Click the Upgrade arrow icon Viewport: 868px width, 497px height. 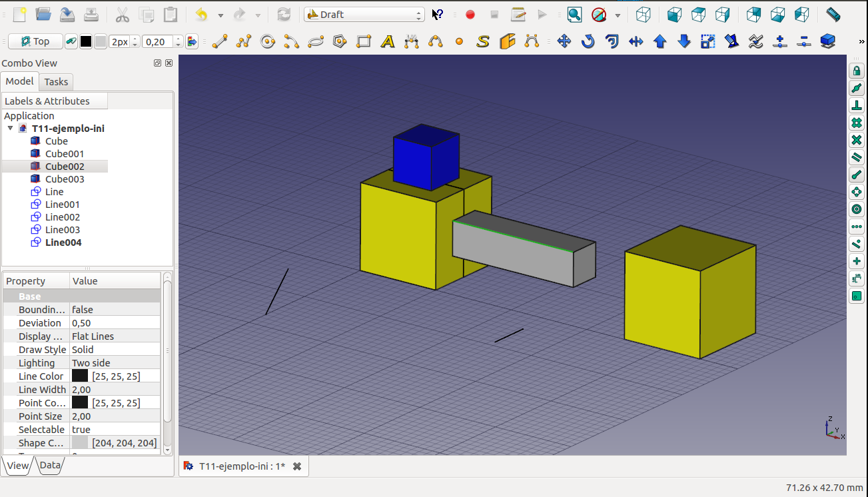[x=660, y=42]
